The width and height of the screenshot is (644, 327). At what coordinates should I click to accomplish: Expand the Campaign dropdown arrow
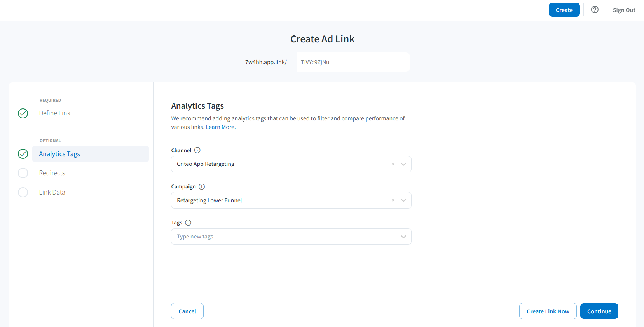point(403,200)
